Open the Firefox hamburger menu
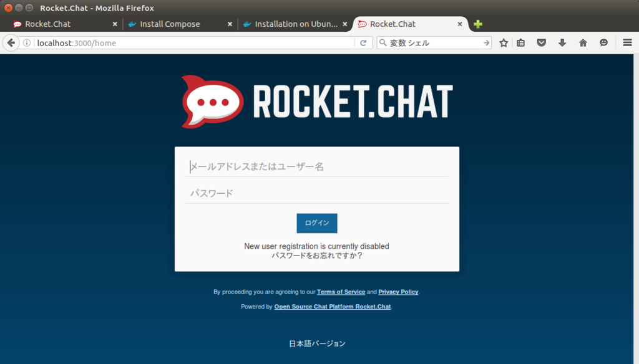The height and width of the screenshot is (364, 639). pos(628,43)
